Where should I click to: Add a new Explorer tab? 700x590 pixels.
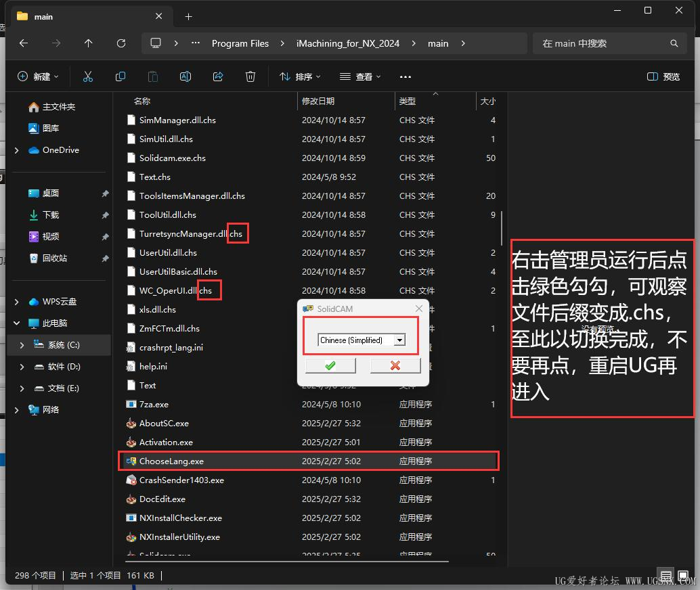188,16
